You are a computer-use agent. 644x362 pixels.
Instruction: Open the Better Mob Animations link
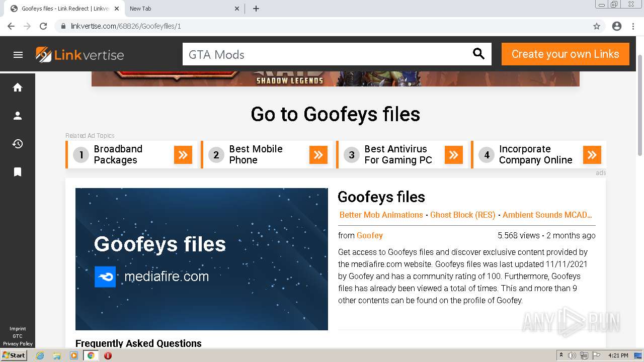[381, 215]
